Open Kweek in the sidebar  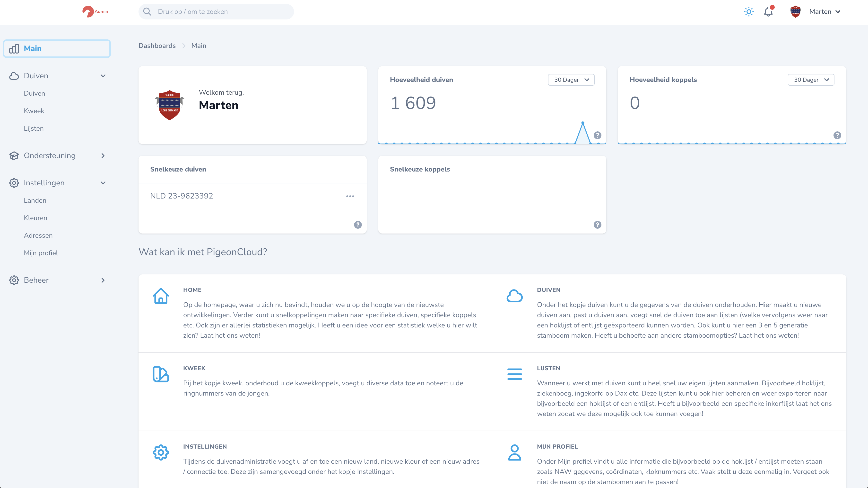coord(34,111)
